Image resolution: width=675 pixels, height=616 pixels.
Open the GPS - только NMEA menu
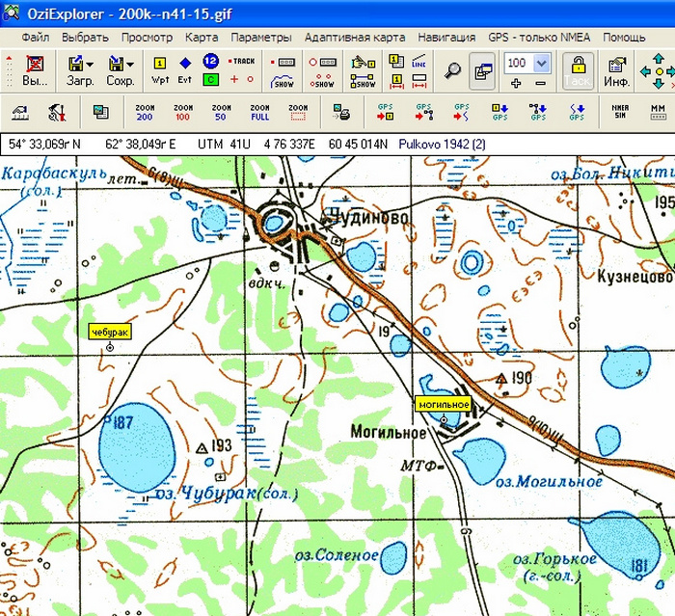539,38
